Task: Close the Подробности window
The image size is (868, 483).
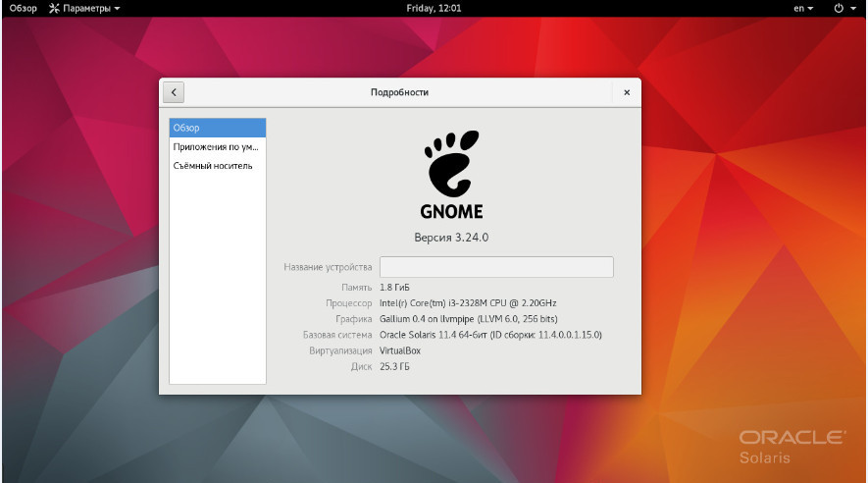Action: [x=627, y=92]
